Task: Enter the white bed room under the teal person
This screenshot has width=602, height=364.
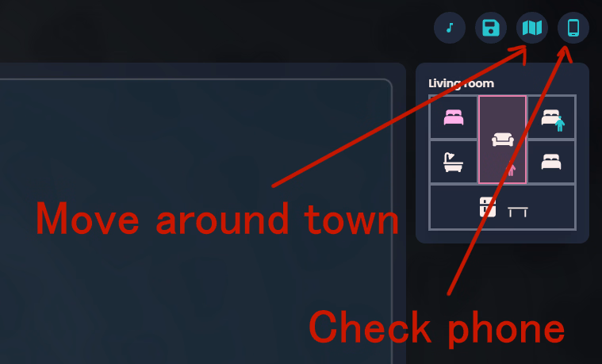Action: click(x=551, y=162)
